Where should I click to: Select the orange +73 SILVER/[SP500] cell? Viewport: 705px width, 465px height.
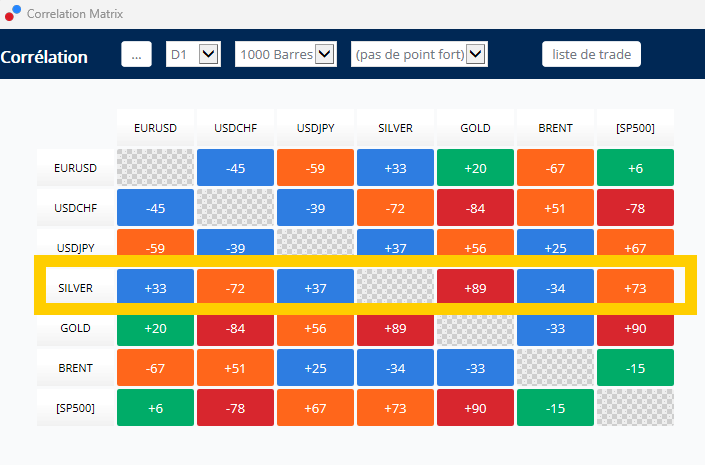[635, 288]
